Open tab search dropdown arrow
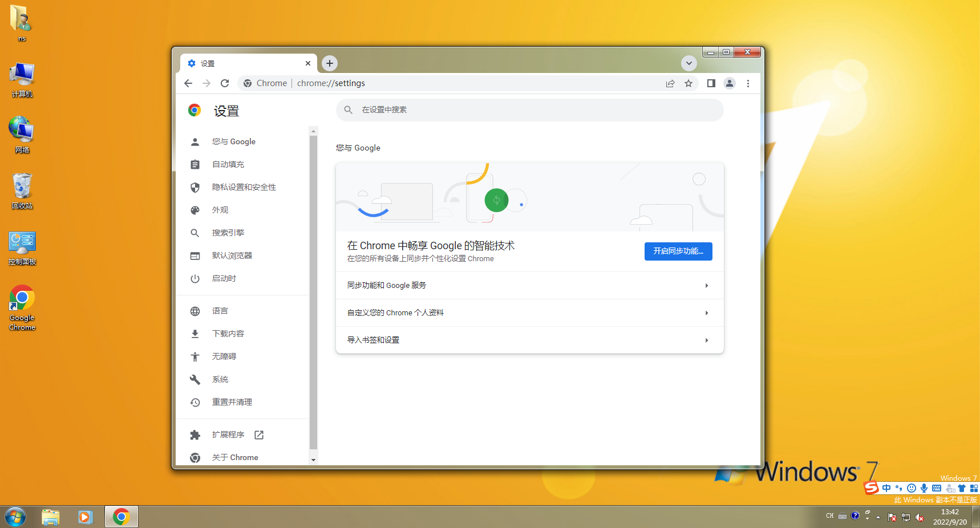The width and height of the screenshot is (980, 528). tap(689, 63)
